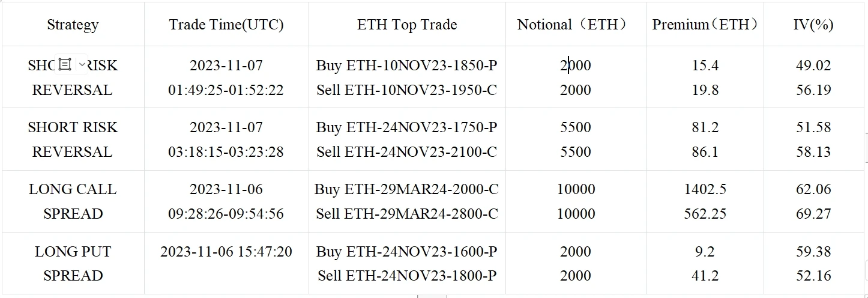Select the 562.25 premium value

(705, 214)
